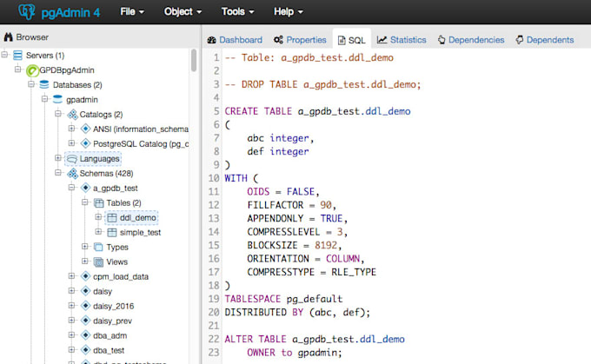Collapse the a_gpdb_test schema node
This screenshot has height=364, width=591.
[x=71, y=189]
